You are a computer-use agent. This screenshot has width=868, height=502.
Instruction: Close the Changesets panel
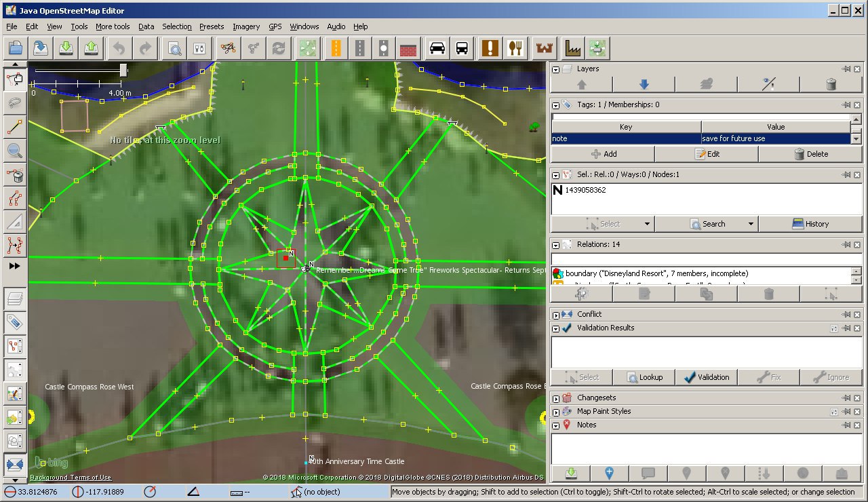[x=857, y=398]
